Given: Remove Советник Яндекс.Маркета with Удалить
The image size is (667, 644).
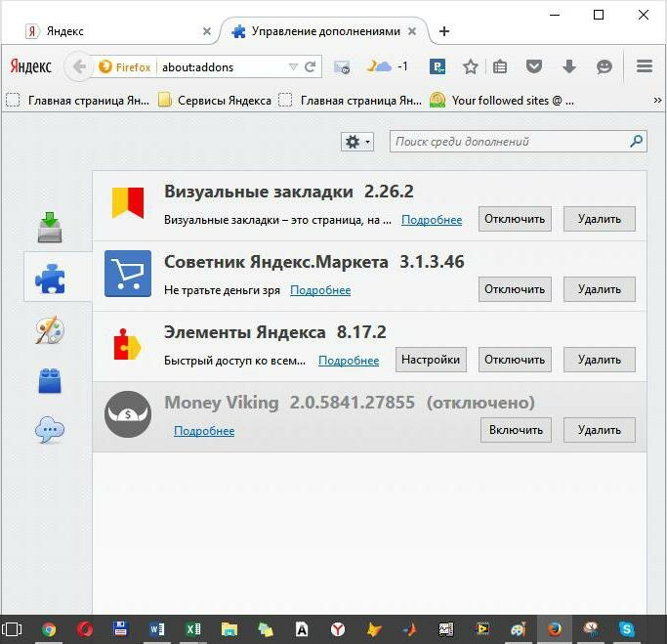Looking at the screenshot, I should point(600,289).
